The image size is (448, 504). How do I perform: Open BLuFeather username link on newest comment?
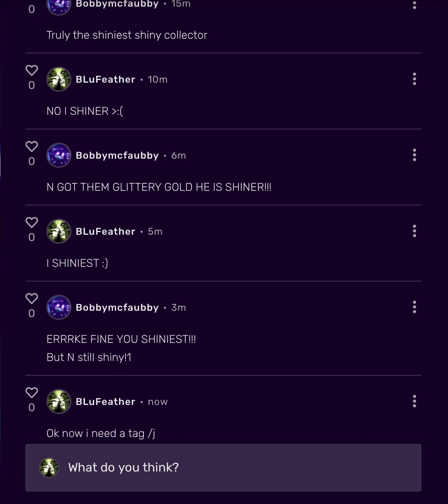pos(105,402)
